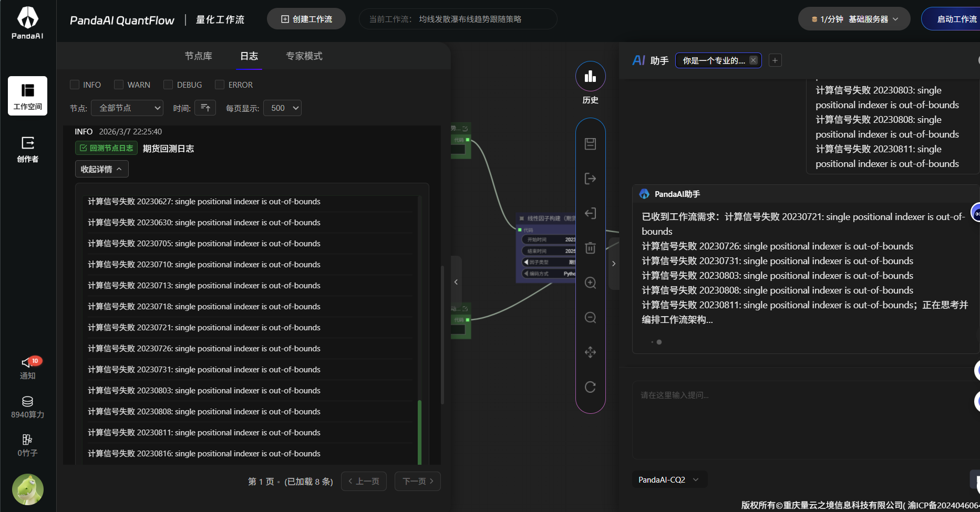Enable the INFO log filter checkbox

[75, 85]
